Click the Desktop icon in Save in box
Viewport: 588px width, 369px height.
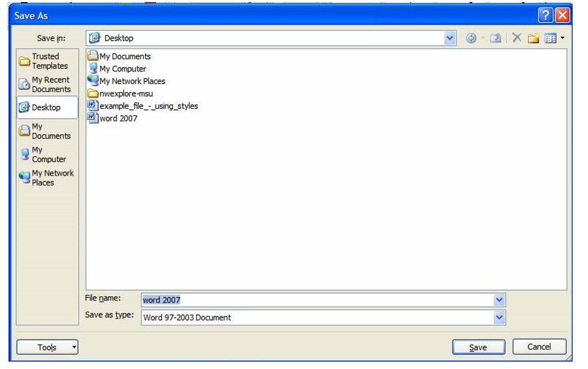pos(95,38)
